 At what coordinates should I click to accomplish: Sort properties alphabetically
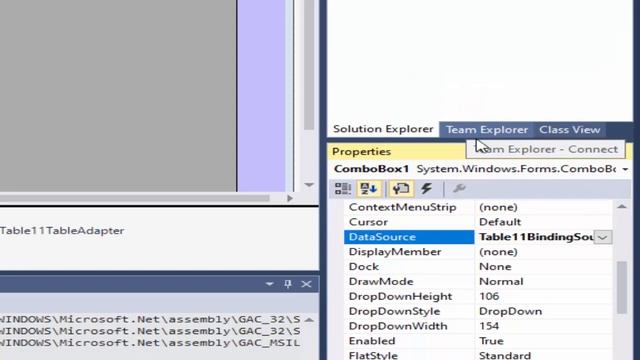pyautogui.click(x=369, y=189)
